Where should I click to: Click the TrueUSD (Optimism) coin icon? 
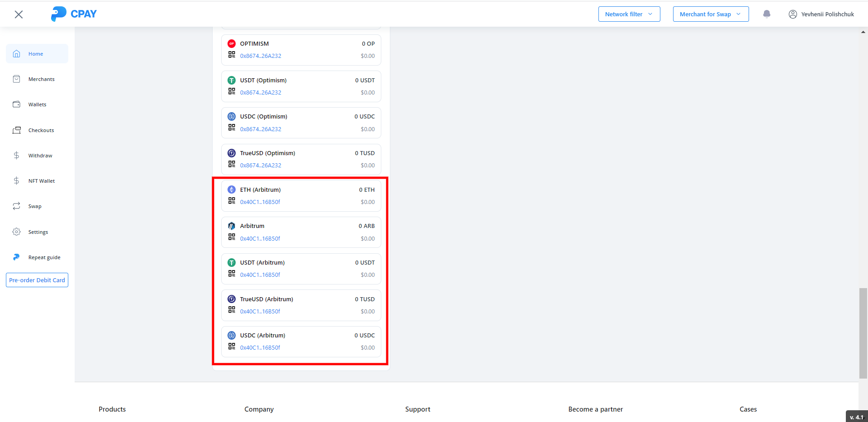click(x=232, y=153)
